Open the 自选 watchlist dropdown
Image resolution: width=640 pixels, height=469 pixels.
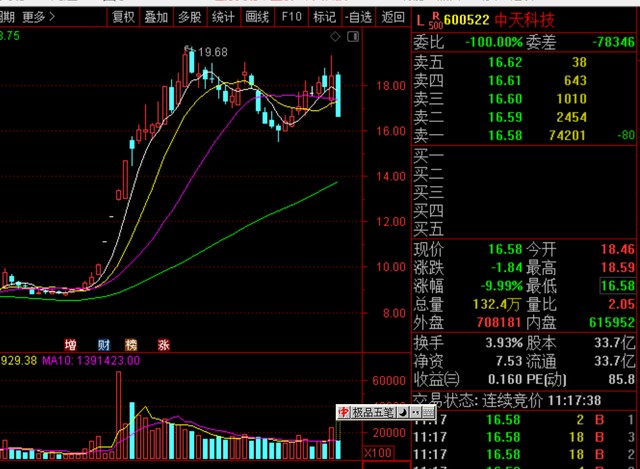click(x=357, y=16)
